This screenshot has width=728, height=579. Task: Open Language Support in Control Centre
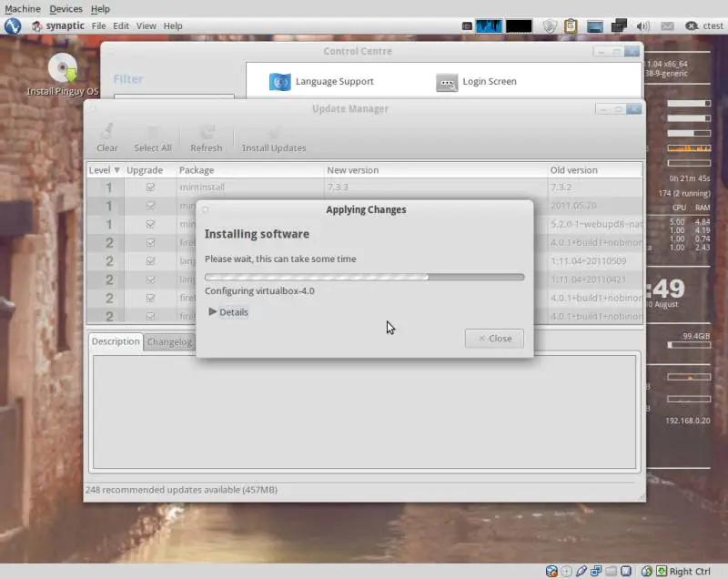322,82
